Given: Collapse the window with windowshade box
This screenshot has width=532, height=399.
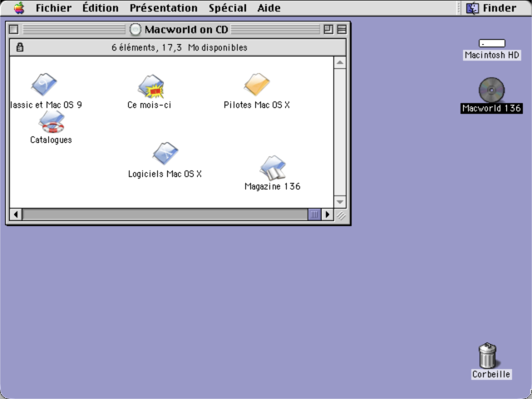Looking at the screenshot, I should click(x=342, y=30).
